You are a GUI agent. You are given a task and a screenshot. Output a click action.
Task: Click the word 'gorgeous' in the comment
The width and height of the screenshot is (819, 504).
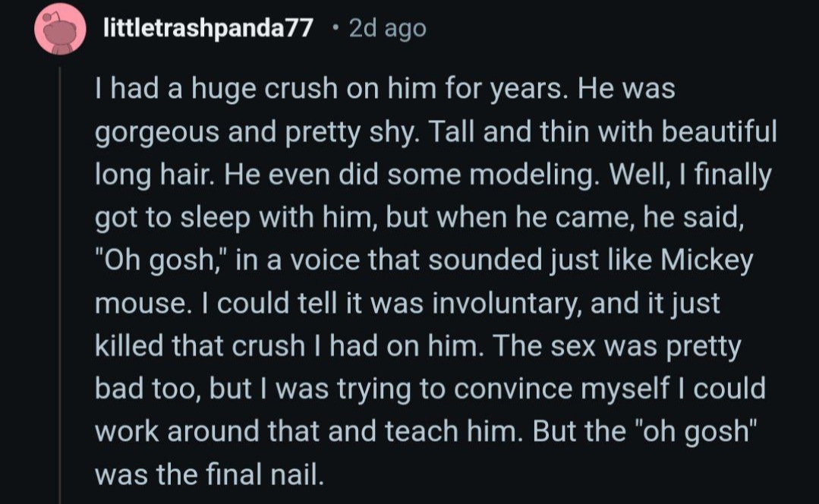(x=157, y=133)
